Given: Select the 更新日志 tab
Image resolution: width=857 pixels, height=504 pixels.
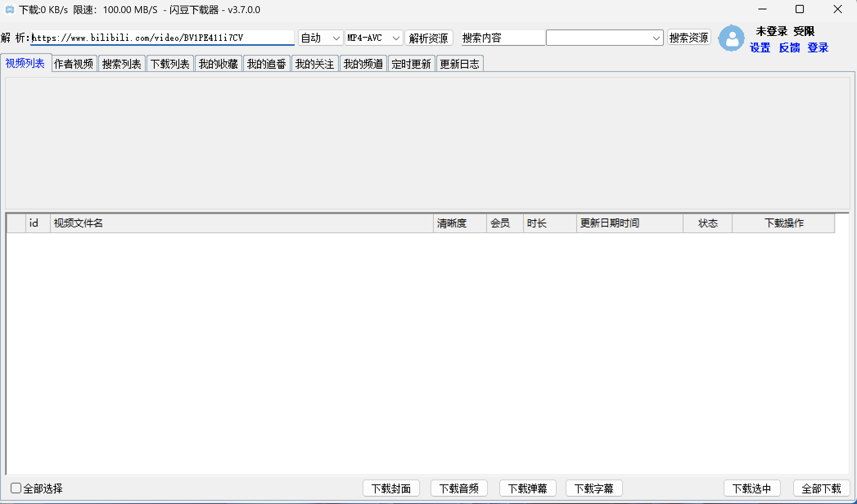Looking at the screenshot, I should tap(460, 64).
